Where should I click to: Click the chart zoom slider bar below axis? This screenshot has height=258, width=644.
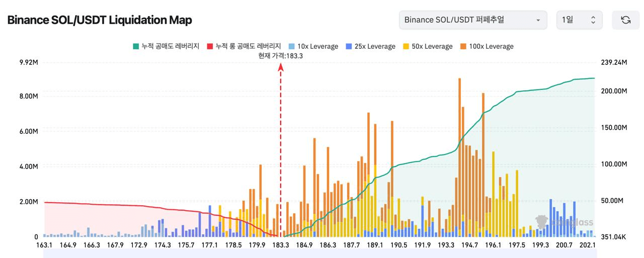click(319, 254)
